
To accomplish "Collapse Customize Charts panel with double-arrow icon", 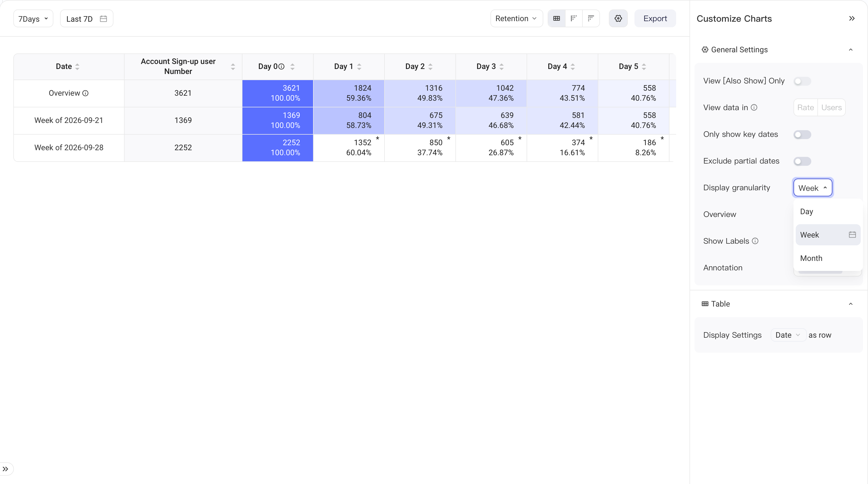I will pyautogui.click(x=852, y=19).
